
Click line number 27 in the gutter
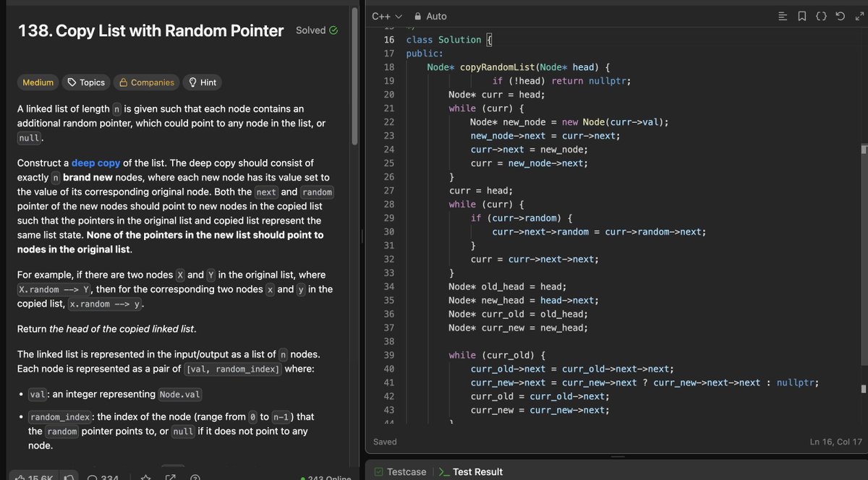[x=389, y=191]
